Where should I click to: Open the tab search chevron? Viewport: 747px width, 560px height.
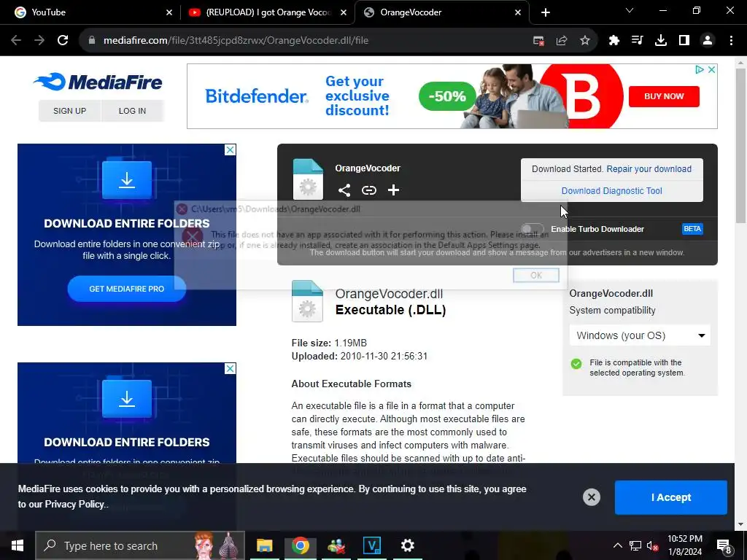point(630,10)
